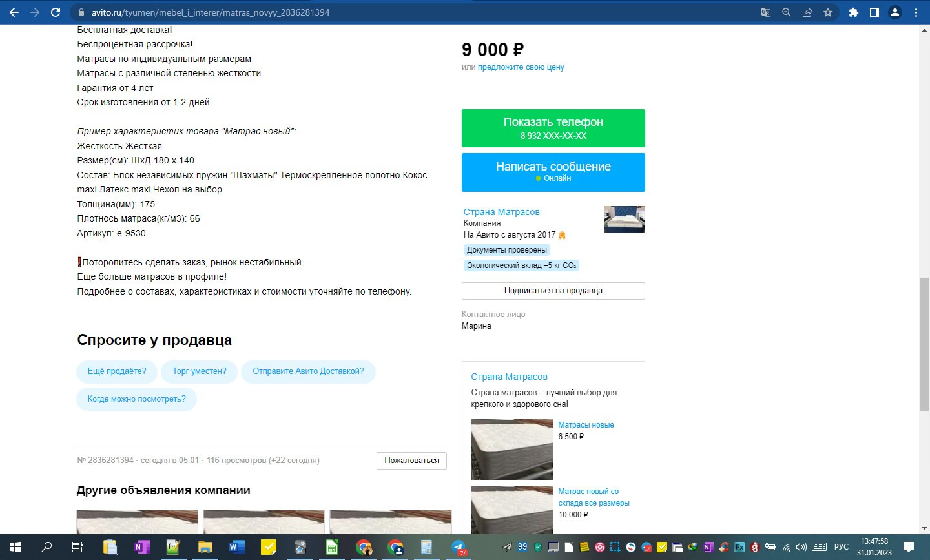Open the volume control in tray

[801, 547]
